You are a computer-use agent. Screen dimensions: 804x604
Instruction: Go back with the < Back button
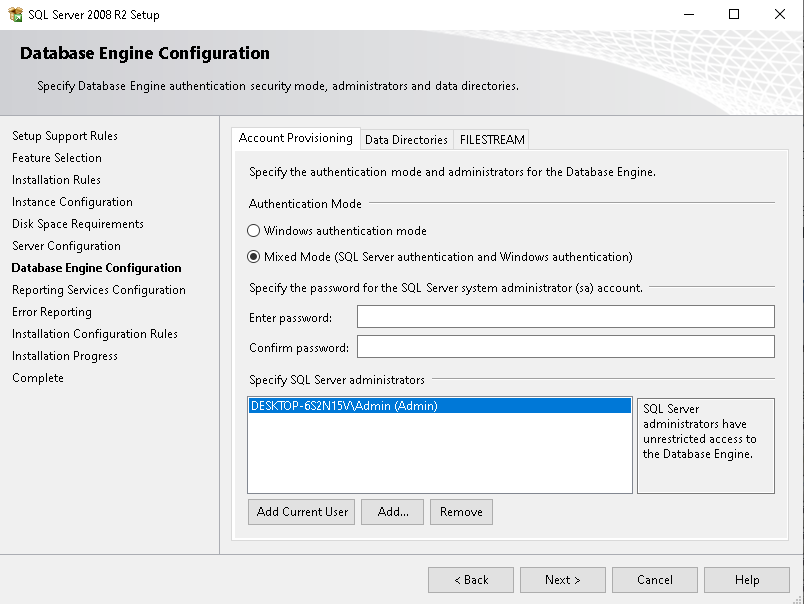click(471, 579)
